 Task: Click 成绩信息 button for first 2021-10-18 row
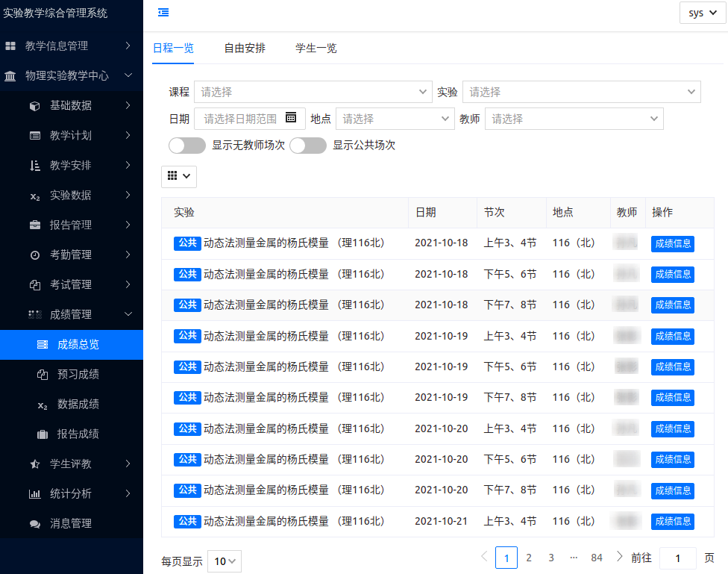(x=672, y=243)
